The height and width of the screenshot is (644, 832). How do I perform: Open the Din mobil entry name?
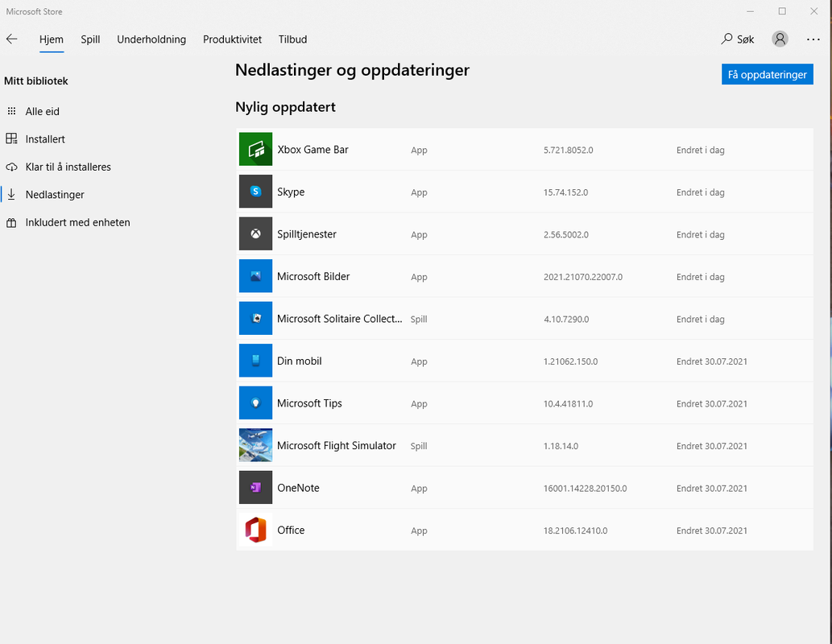(x=300, y=361)
